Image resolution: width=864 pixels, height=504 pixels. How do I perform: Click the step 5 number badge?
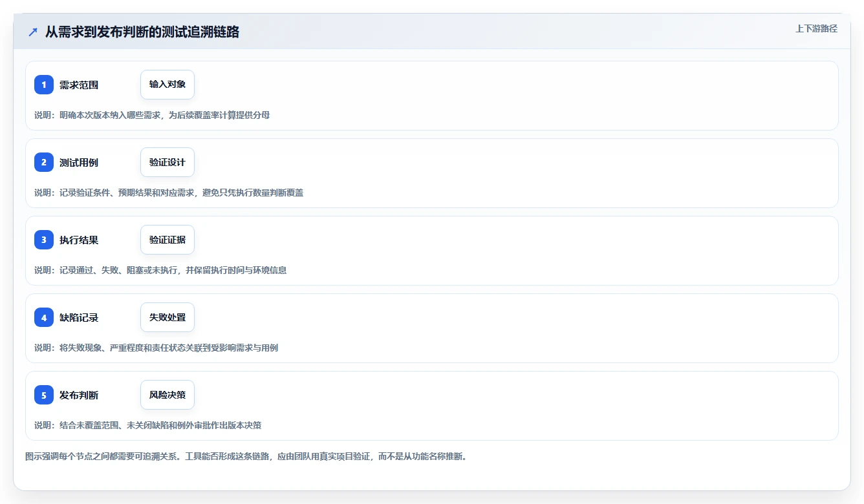pos(44,395)
